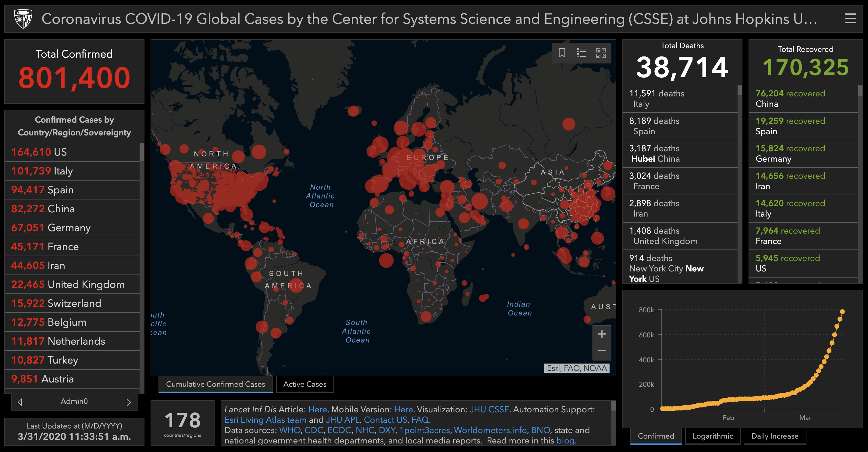Click the Johns Hopkins shield logo
Viewport: 868px width, 452px height.
(x=23, y=19)
